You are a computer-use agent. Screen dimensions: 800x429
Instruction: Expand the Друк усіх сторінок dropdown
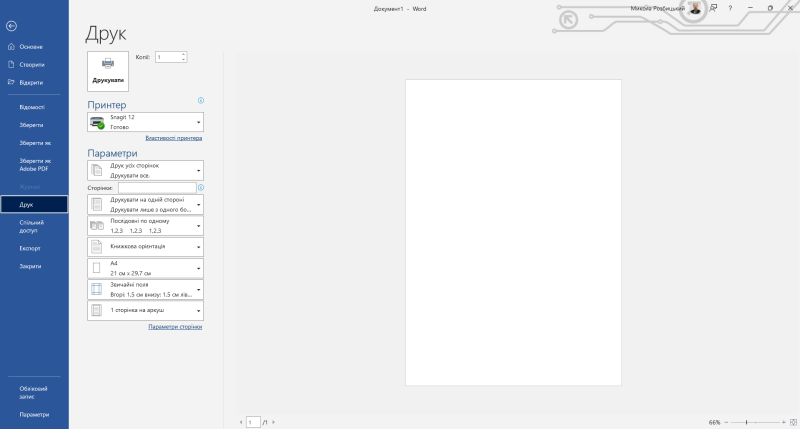145,170
